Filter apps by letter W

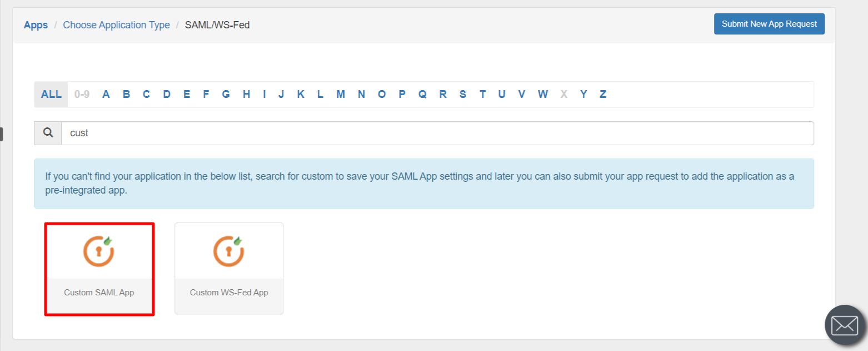543,94
